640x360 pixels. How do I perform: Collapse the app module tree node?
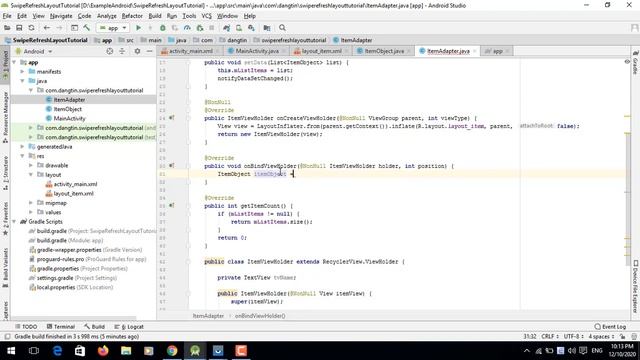pos(14,62)
